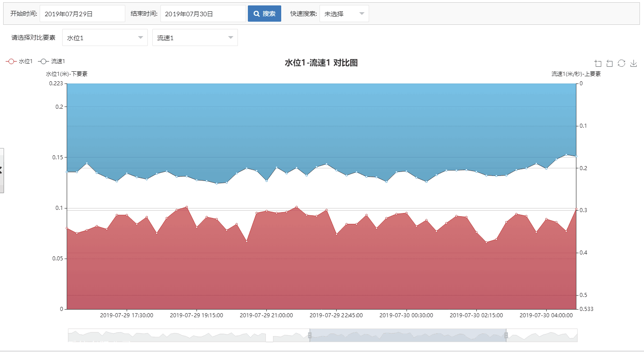Image resolution: width=644 pixels, height=352 pixels.
Task: Click the magnifier icon in search button
Action: 257,14
